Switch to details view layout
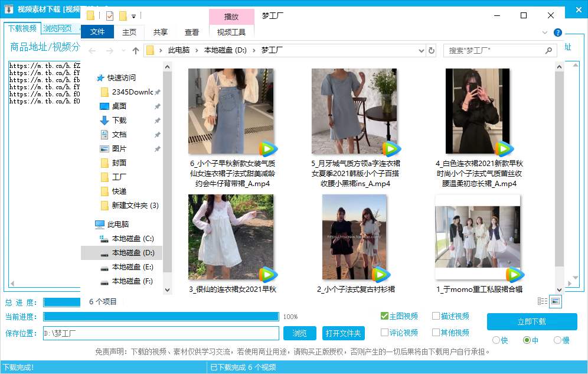 point(542,301)
